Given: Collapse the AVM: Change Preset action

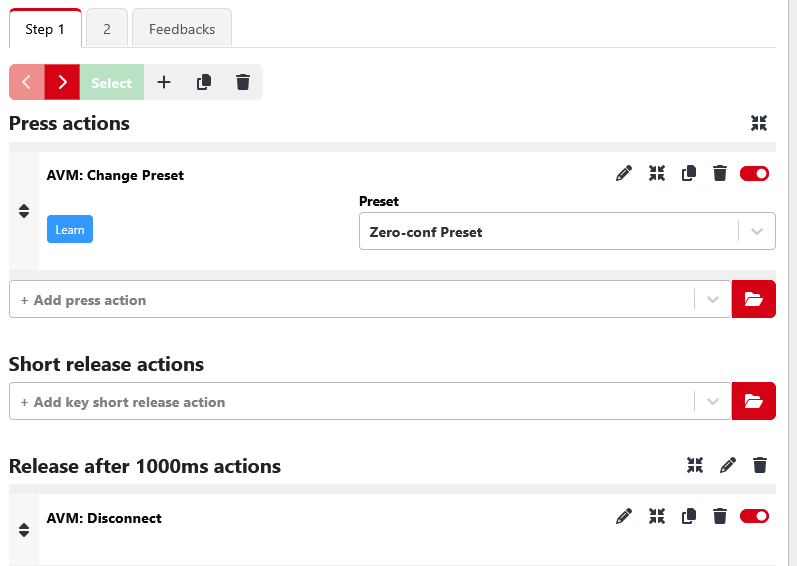Looking at the screenshot, I should point(656,174).
